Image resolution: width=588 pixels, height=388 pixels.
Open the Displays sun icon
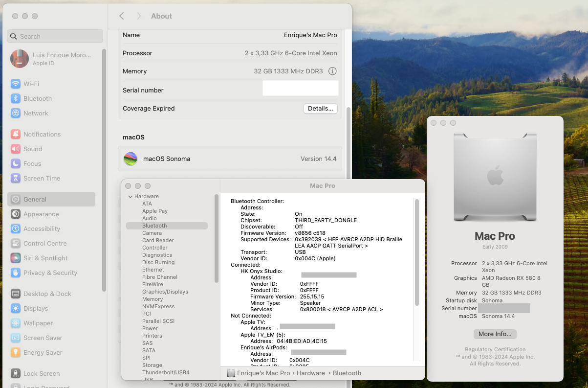coord(16,308)
